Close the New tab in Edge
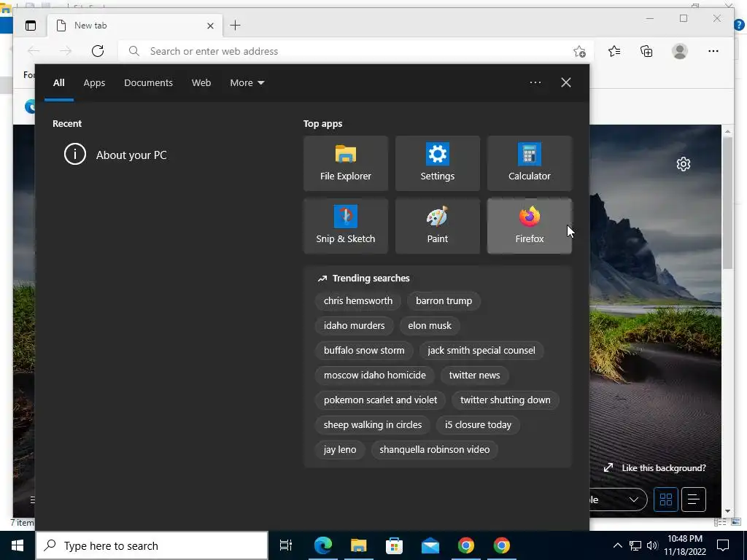This screenshot has height=560, width=747. click(x=210, y=26)
